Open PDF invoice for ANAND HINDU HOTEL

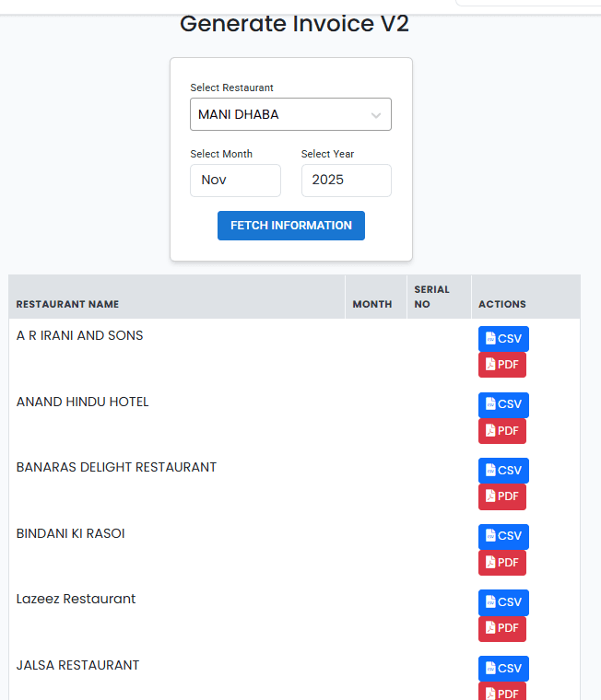click(502, 431)
